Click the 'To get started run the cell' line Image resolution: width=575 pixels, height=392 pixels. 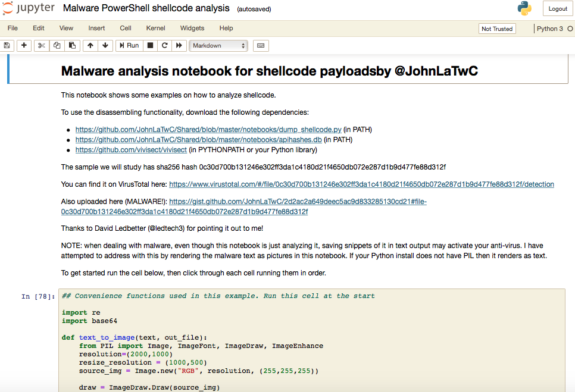click(193, 273)
